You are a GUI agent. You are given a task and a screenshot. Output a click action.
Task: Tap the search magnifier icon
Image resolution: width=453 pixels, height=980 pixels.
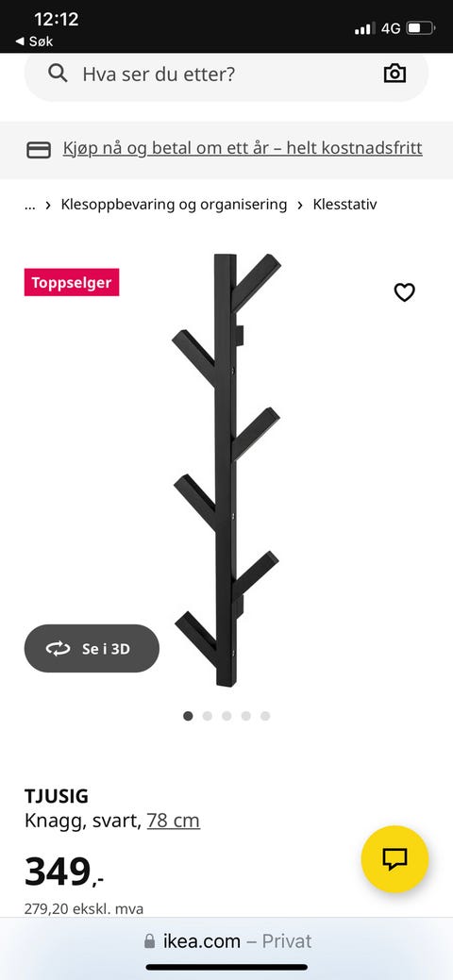click(58, 74)
